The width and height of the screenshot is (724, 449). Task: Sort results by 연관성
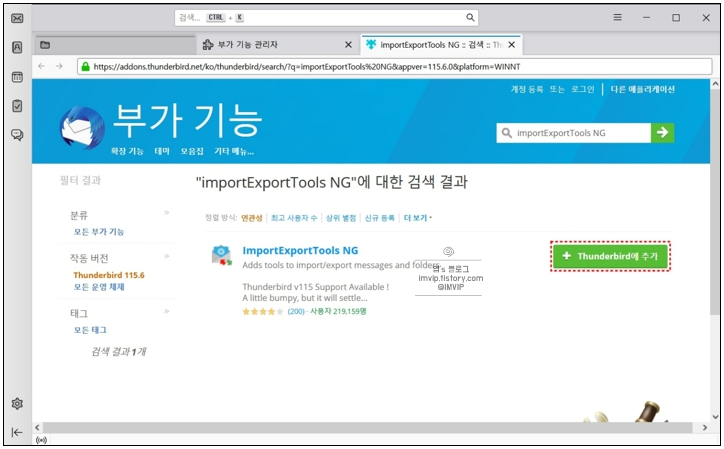click(252, 218)
